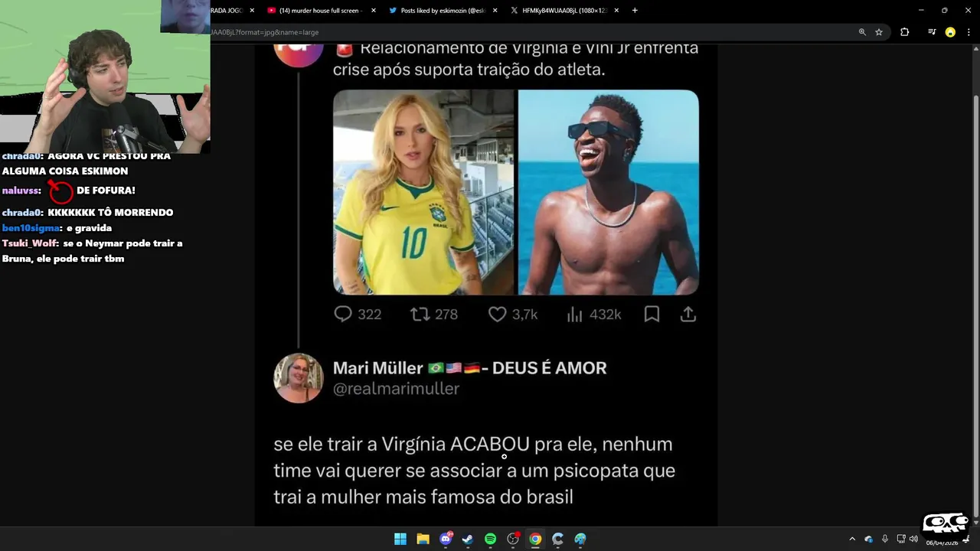Open the volume control in system tray

click(913, 539)
